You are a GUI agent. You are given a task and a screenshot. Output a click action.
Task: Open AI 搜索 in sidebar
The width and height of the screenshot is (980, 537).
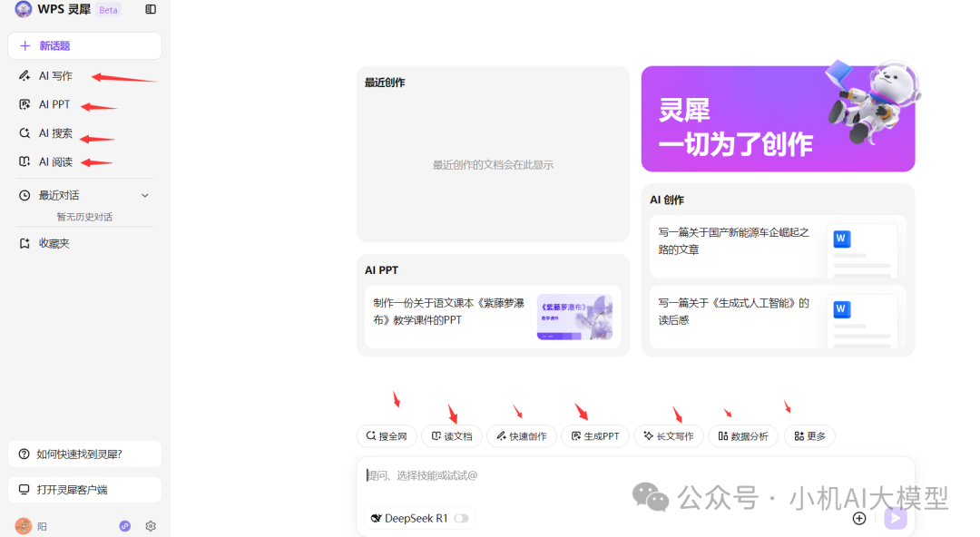55,133
